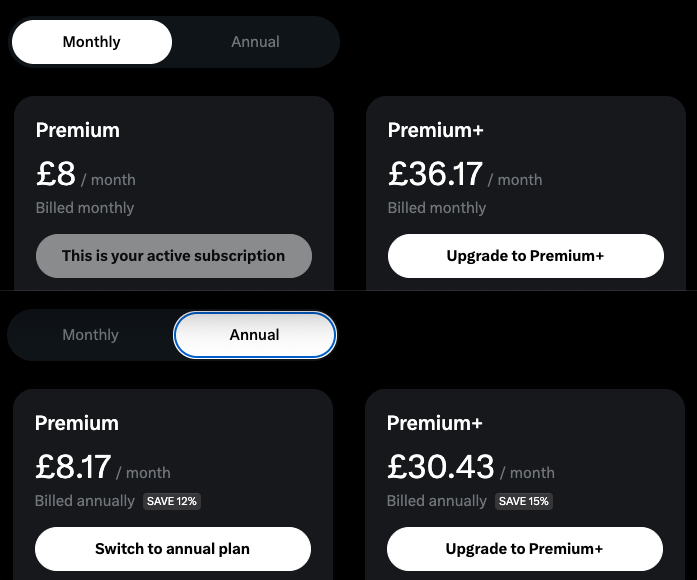Click the £8 per month price

86,174
